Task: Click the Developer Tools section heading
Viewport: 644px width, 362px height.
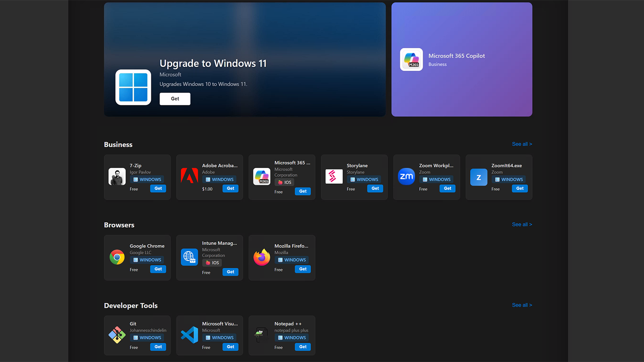Action: click(131, 306)
